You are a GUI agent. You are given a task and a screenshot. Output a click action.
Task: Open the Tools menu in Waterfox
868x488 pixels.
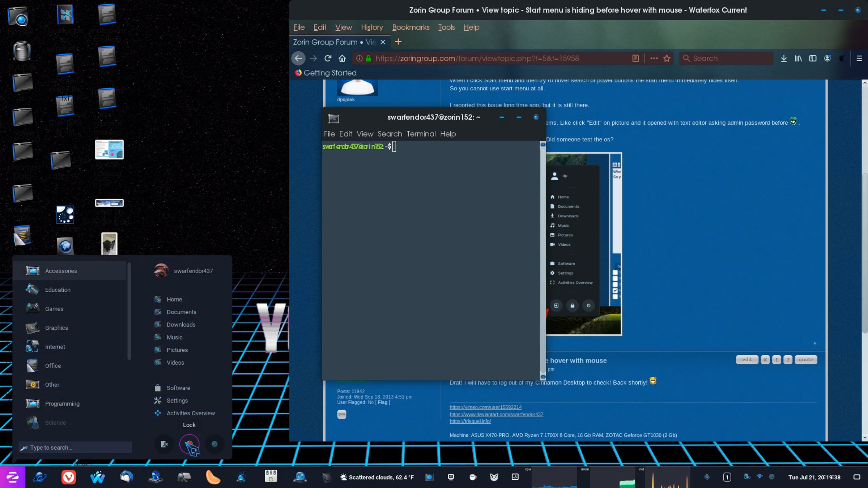pyautogui.click(x=446, y=27)
